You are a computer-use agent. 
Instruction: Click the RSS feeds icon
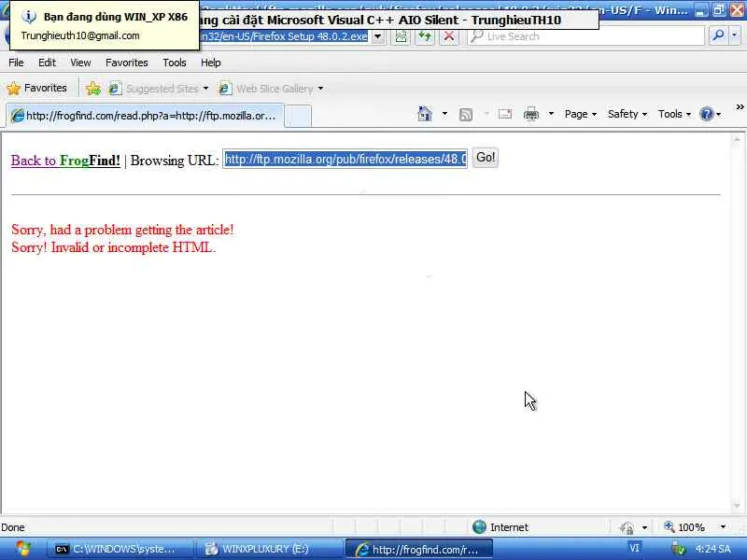(465, 114)
